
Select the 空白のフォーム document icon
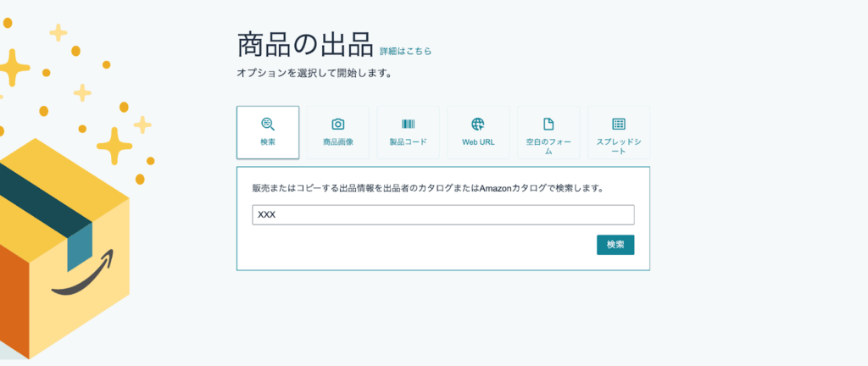pos(548,124)
